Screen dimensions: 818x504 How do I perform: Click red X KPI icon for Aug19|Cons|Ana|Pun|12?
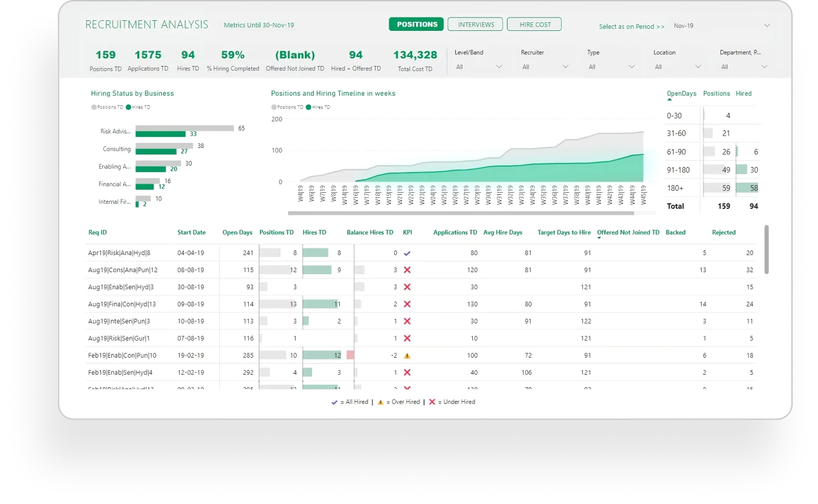click(x=407, y=270)
